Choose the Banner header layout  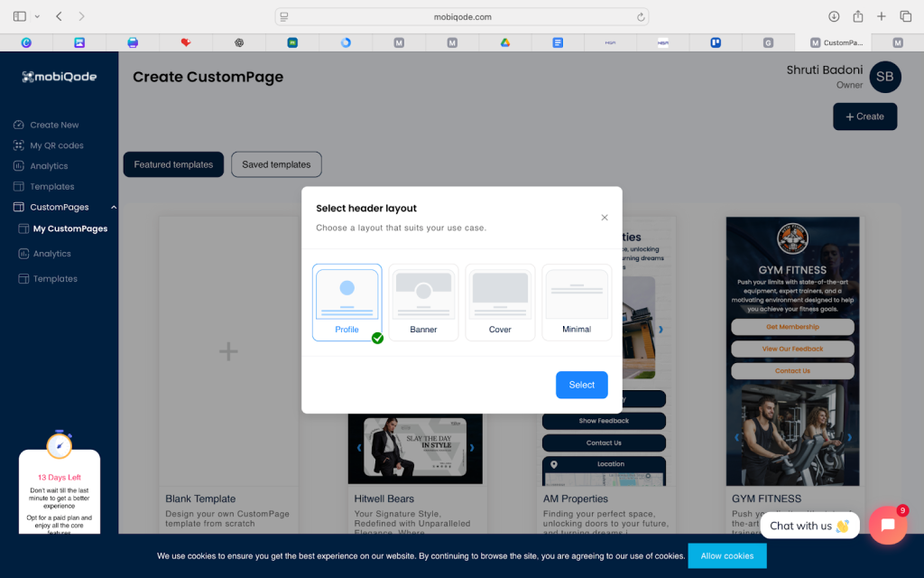pyautogui.click(x=423, y=303)
